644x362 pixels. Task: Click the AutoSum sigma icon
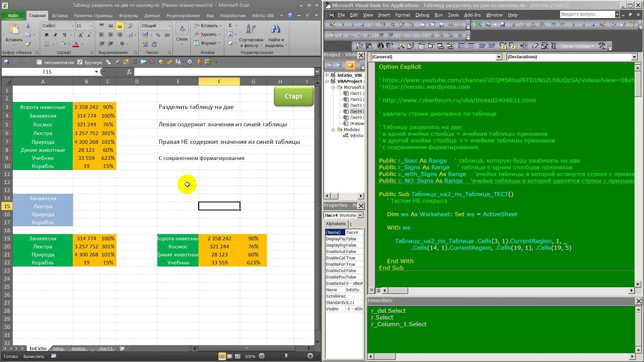click(230, 26)
